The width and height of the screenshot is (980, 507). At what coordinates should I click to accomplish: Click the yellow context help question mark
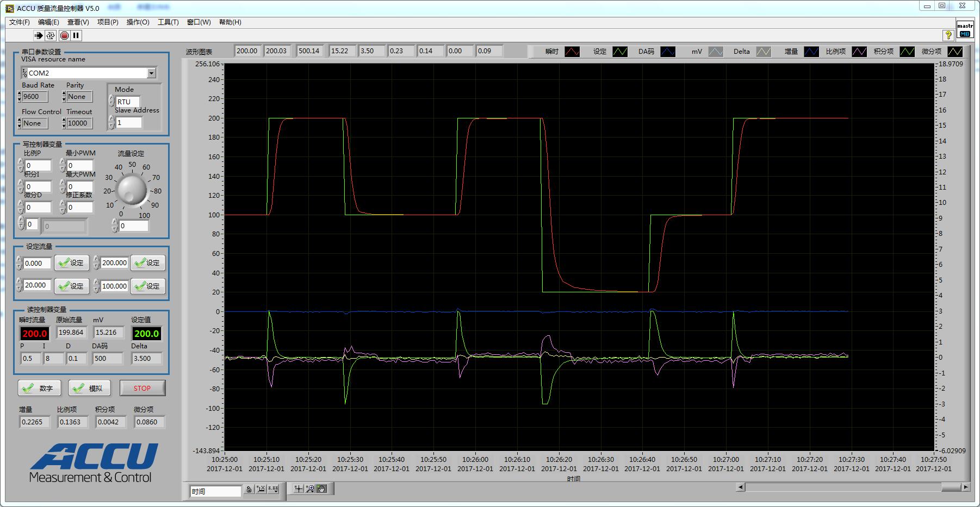click(x=948, y=35)
